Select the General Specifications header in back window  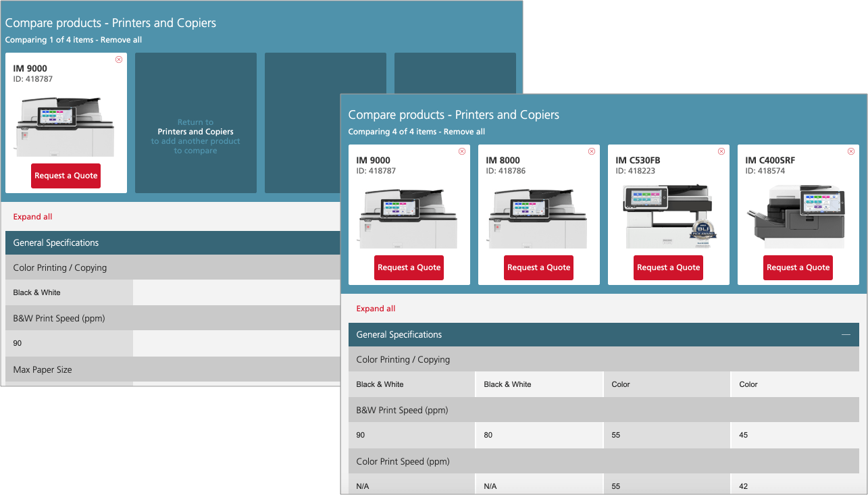coord(56,243)
